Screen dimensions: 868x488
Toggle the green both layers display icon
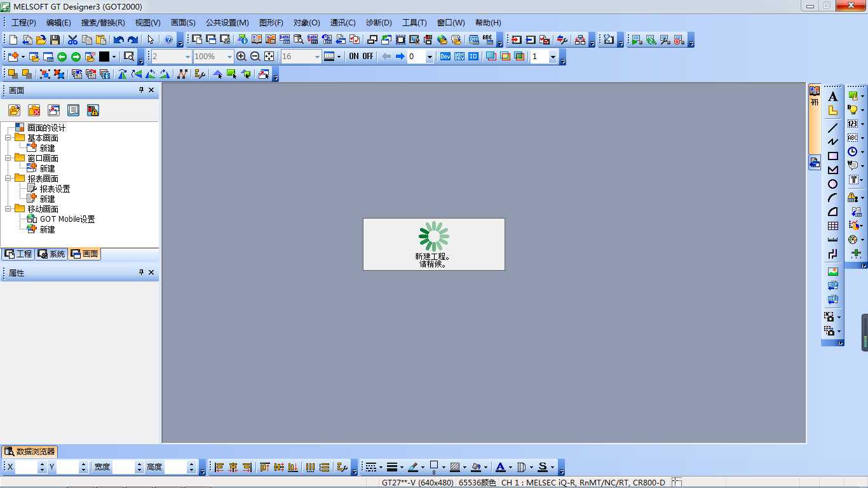pyautogui.click(x=519, y=57)
